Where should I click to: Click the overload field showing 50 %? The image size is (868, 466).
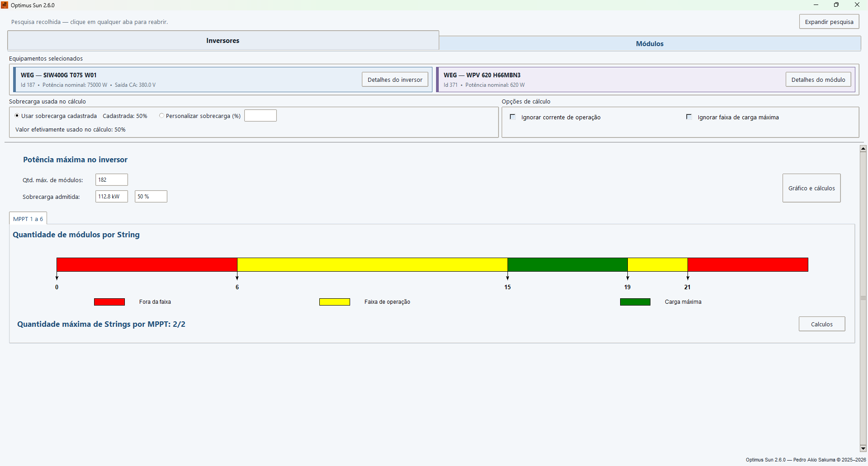point(151,197)
